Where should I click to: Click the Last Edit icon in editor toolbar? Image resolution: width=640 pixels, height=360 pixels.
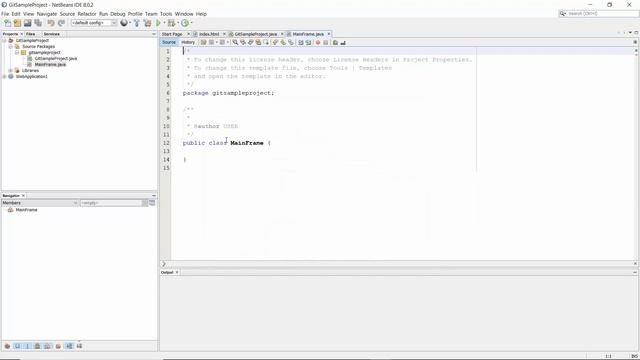[x=203, y=42]
